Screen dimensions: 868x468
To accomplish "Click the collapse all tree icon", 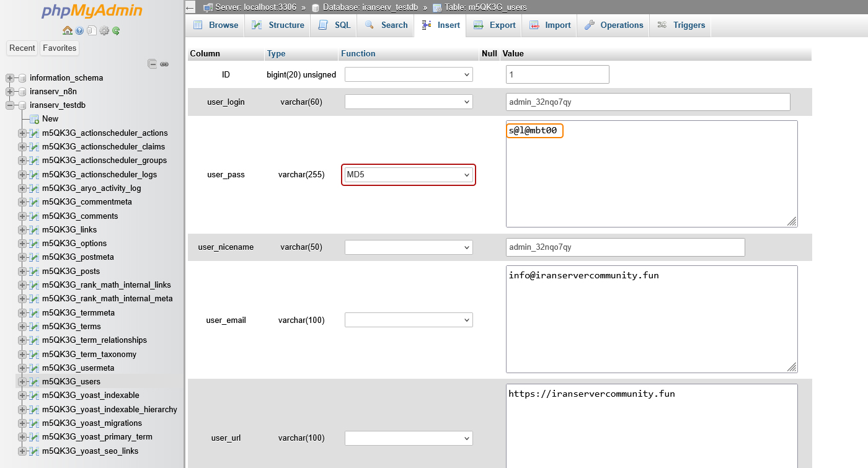I will (152, 64).
